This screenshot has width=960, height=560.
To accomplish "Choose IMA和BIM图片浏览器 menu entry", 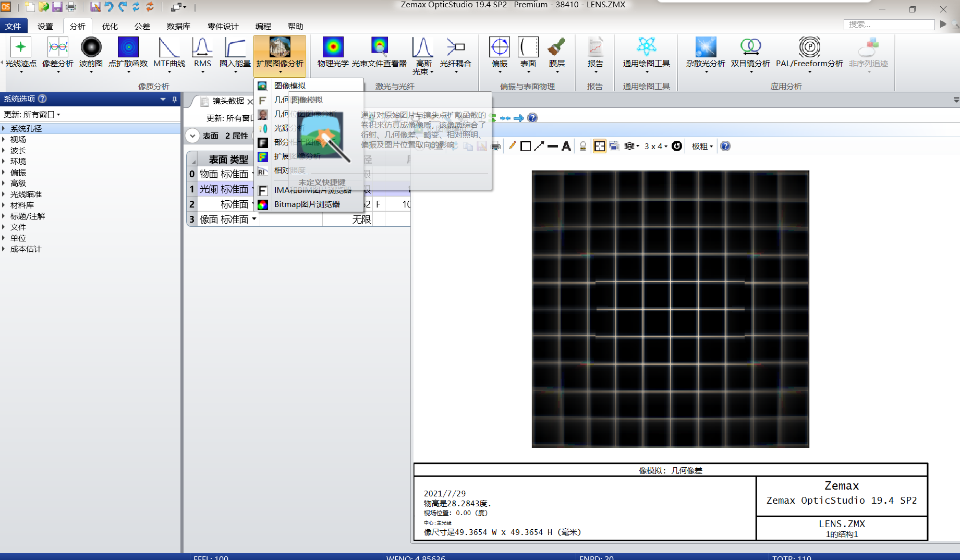I will click(309, 190).
